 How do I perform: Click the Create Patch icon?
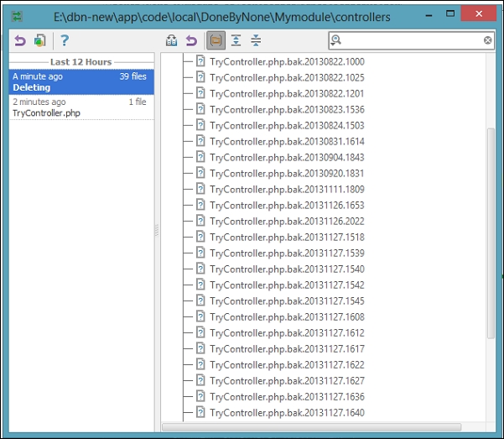[40, 41]
